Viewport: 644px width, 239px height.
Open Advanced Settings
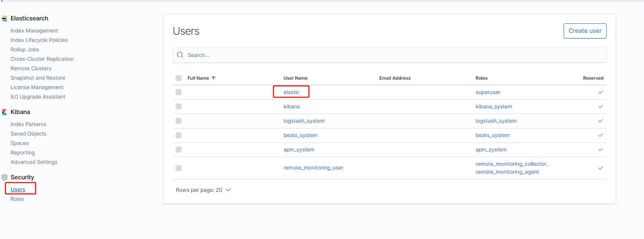pyautogui.click(x=34, y=162)
